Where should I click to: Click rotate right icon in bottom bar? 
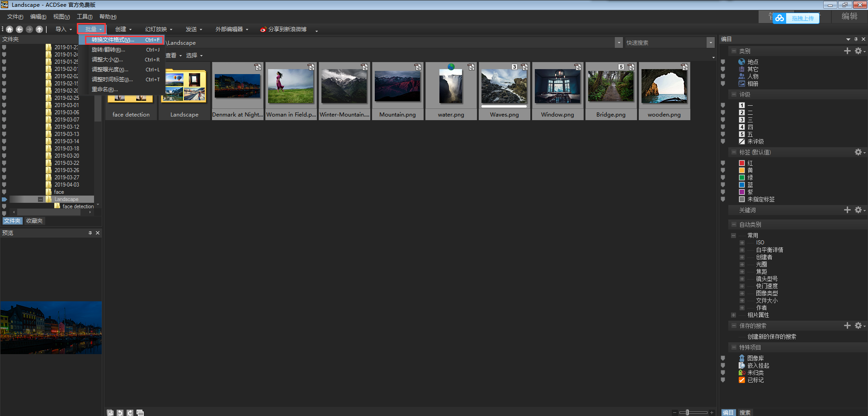[x=130, y=412]
